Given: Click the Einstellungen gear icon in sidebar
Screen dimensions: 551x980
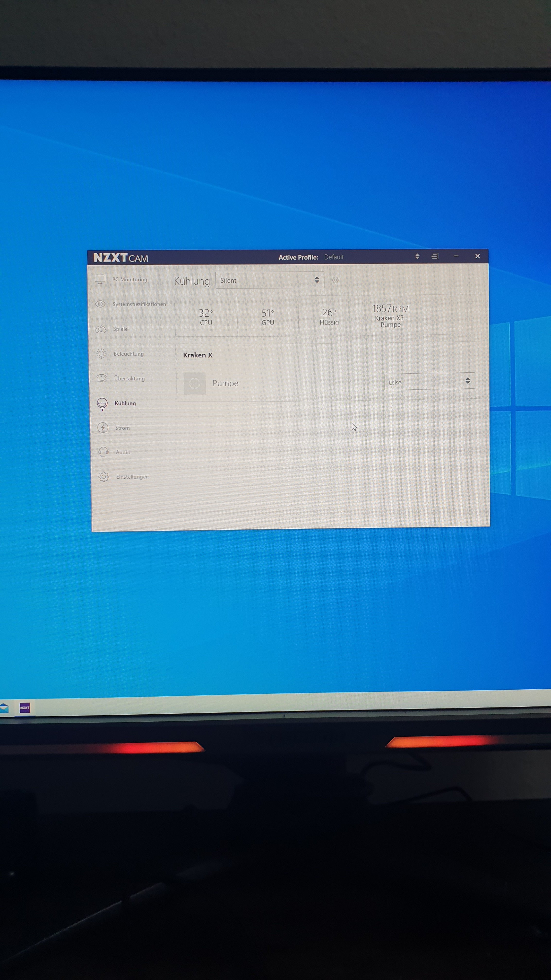Looking at the screenshot, I should click(x=103, y=477).
